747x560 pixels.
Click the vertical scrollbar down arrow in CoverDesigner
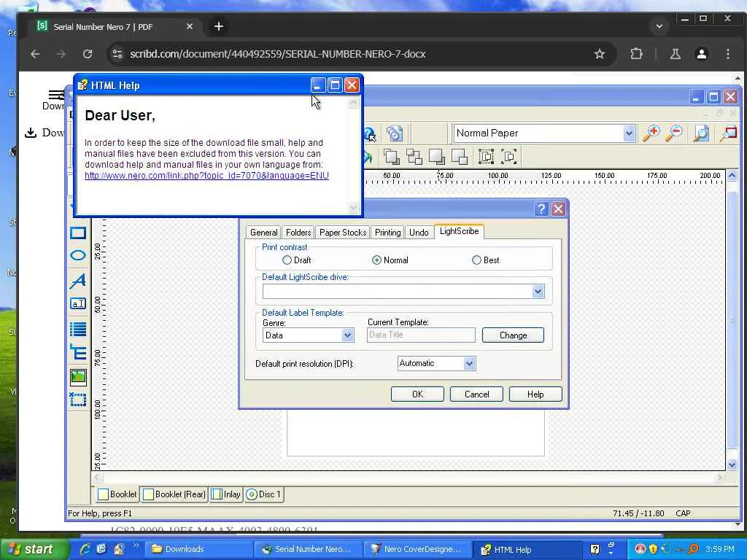click(x=732, y=464)
